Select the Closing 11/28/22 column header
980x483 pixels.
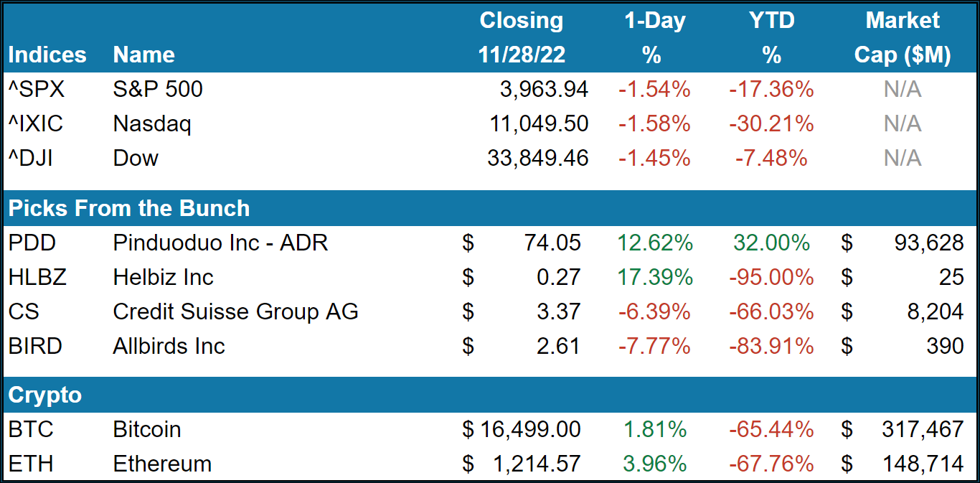pos(521,38)
